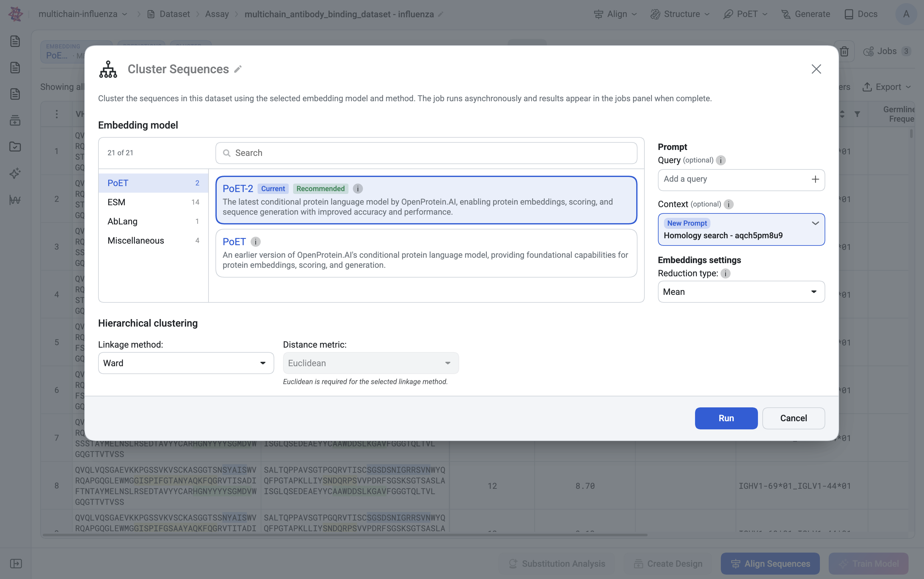Screen dimensions: 924x579
Task: Click the table options three-dot icon
Action: point(57,114)
